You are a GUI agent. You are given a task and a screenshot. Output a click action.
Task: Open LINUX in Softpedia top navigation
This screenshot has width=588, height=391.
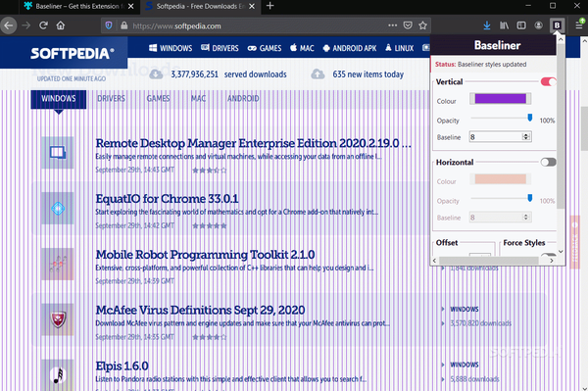400,48
